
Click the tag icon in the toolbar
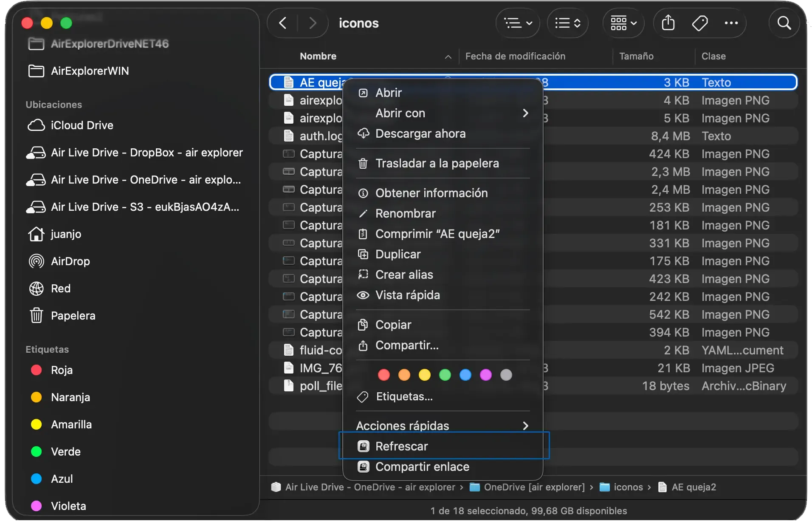pos(699,23)
